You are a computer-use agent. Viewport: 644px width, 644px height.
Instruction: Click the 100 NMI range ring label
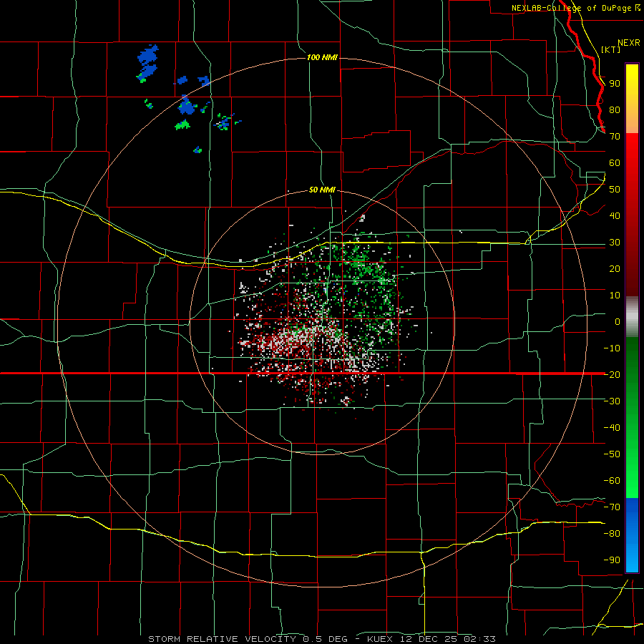322,57
